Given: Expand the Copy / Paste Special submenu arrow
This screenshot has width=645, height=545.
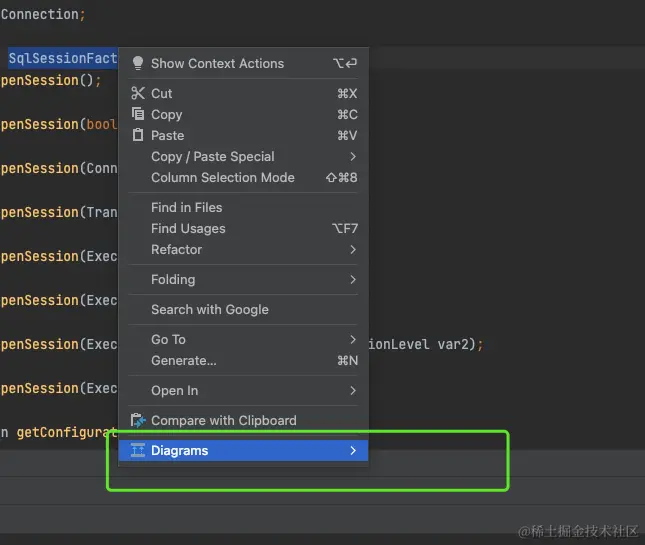Looking at the screenshot, I should [353, 156].
